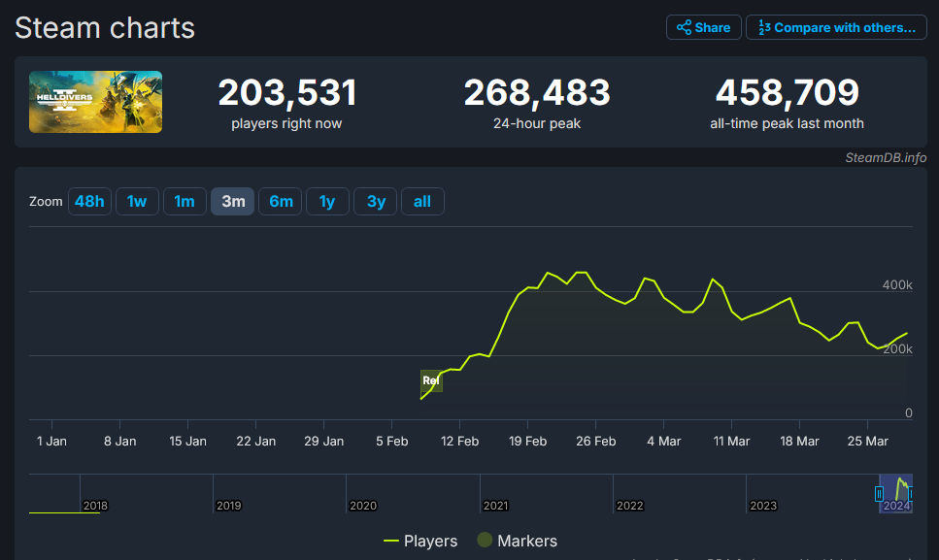939x560 pixels.
Task: Click the "12 Feb" x-axis label
Action: pyautogui.click(x=460, y=441)
